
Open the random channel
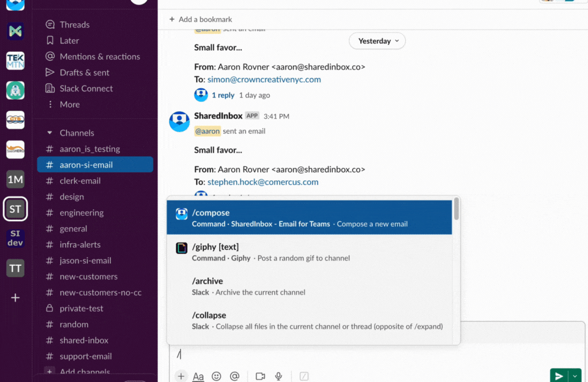tap(95, 324)
